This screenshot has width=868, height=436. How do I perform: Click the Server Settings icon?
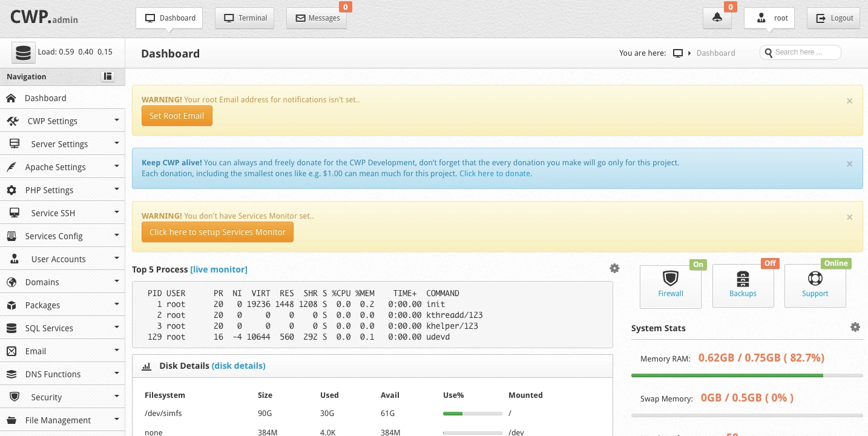click(15, 144)
